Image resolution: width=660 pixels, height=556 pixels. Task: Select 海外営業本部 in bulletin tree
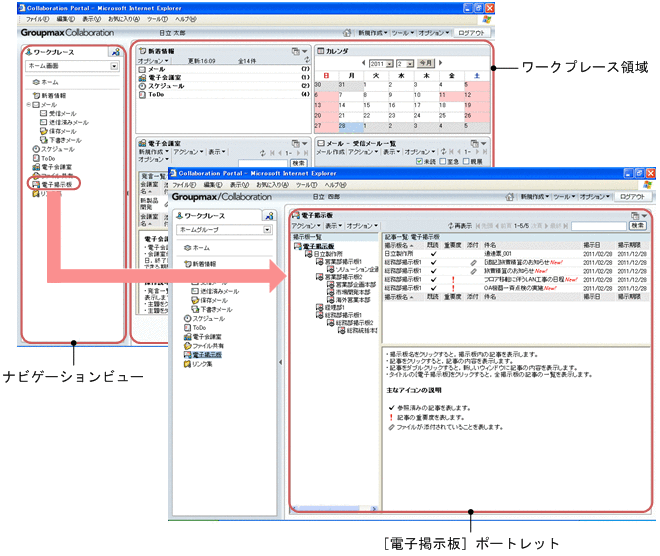(349, 300)
